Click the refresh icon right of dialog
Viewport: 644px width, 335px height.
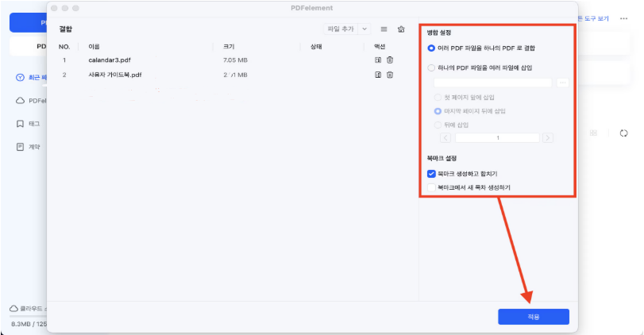click(624, 133)
